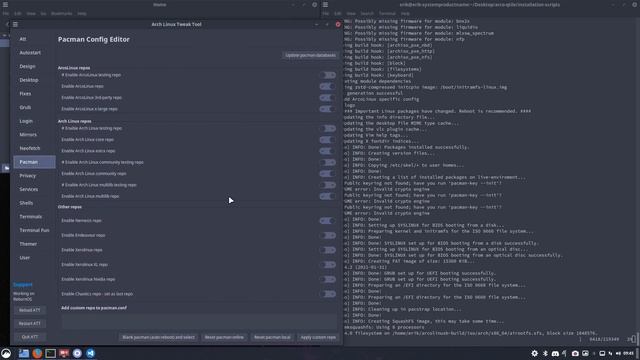Image resolution: width=640 pixels, height=360 pixels.
Task: Open the Privacy section
Action: 34,176
